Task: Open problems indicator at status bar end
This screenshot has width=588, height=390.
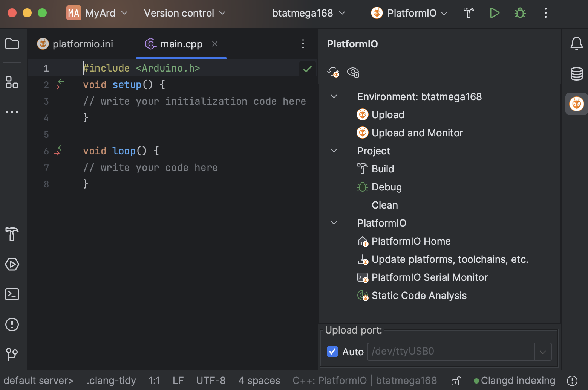Action: [x=572, y=381]
